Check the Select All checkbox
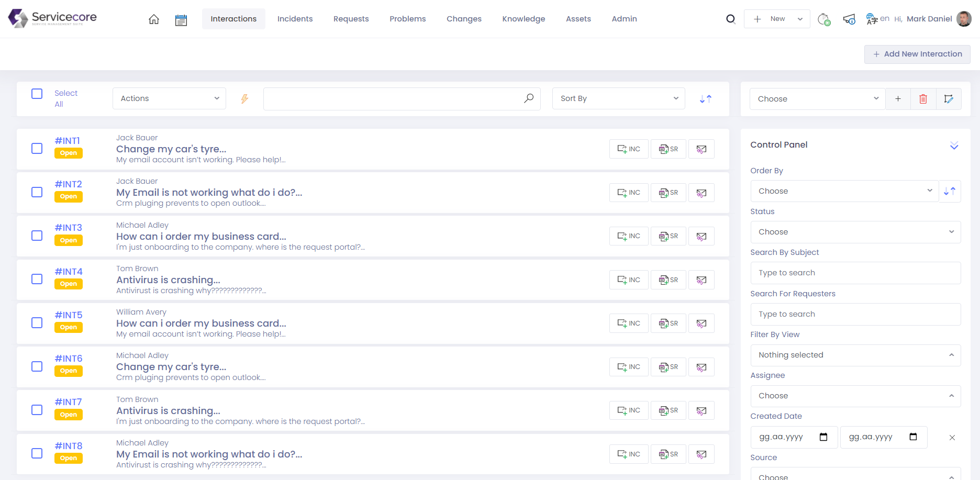980x480 pixels. click(37, 94)
